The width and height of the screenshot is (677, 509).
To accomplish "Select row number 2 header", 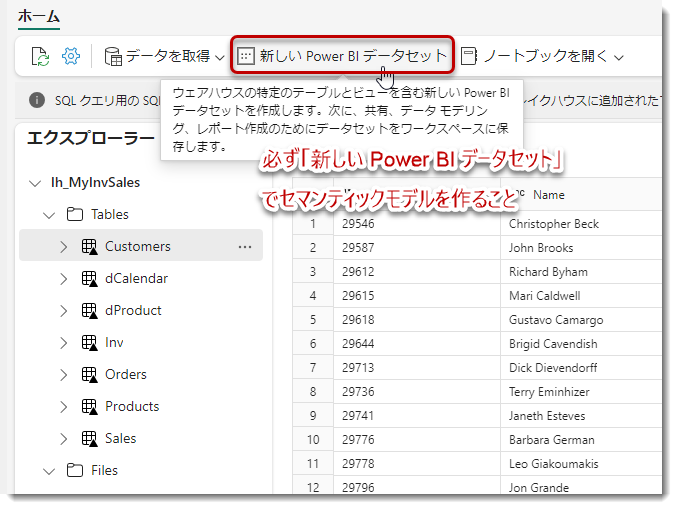I will (313, 248).
